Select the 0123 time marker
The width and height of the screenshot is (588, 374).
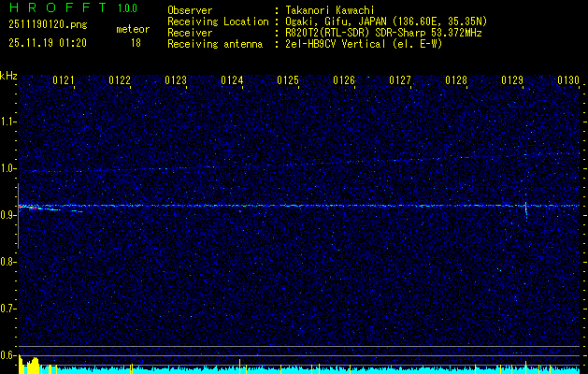tap(176, 81)
